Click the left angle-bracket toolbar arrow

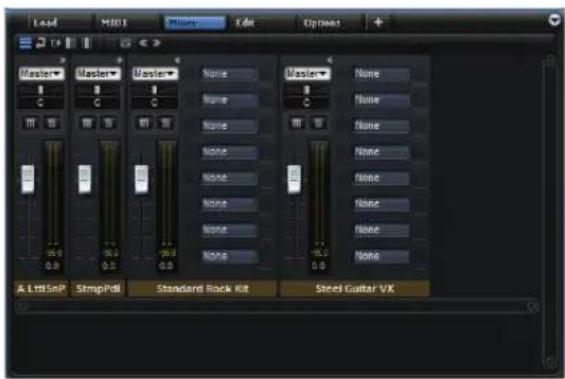[x=143, y=43]
